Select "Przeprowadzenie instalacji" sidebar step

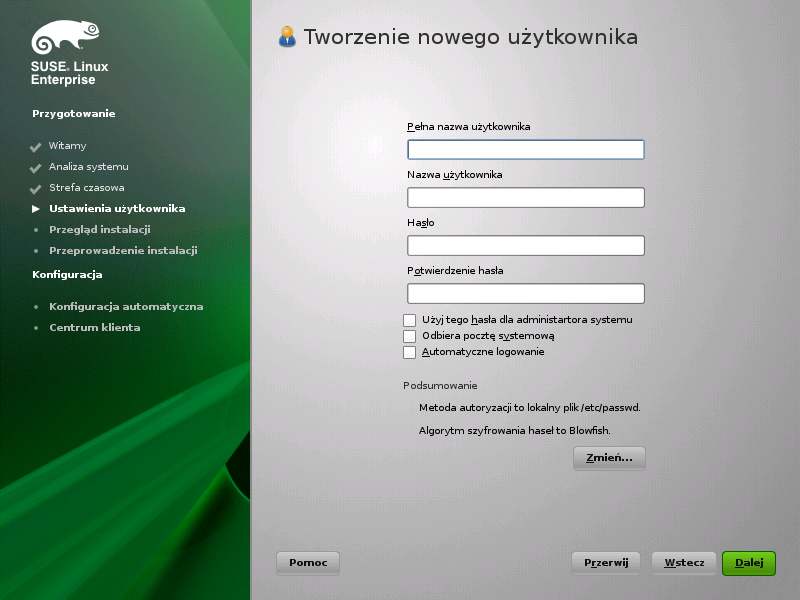(x=123, y=251)
